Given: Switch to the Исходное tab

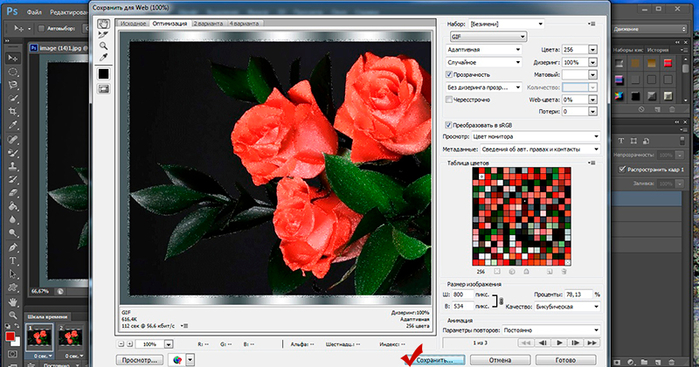Looking at the screenshot, I should [x=133, y=24].
